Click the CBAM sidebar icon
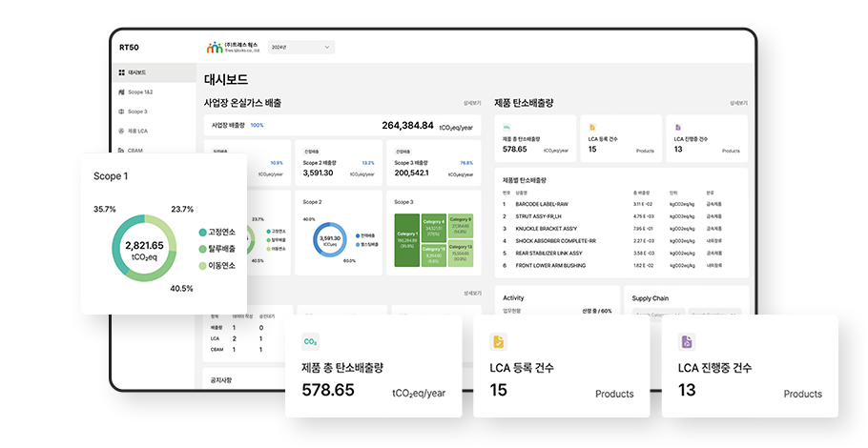The image size is (868, 448). tap(122, 150)
